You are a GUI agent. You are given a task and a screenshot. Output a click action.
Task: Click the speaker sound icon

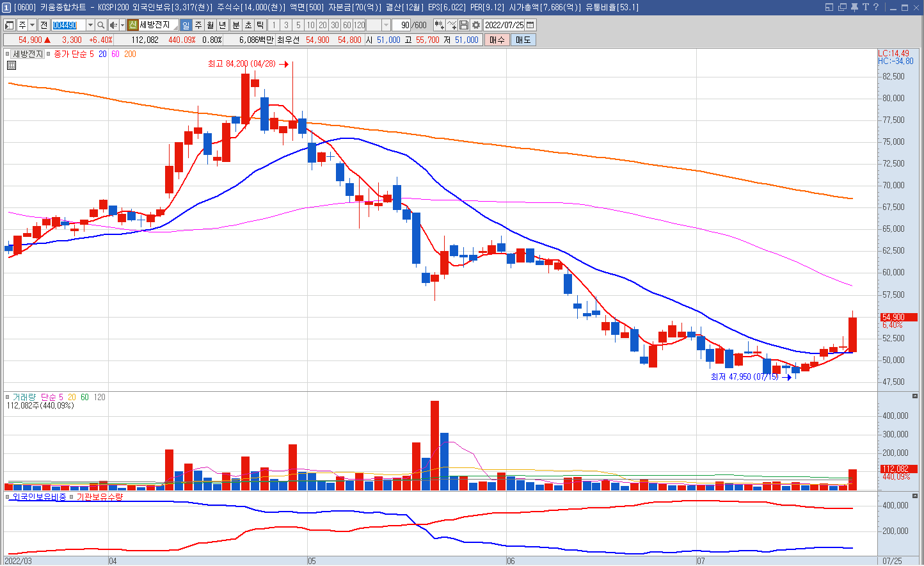[113, 25]
